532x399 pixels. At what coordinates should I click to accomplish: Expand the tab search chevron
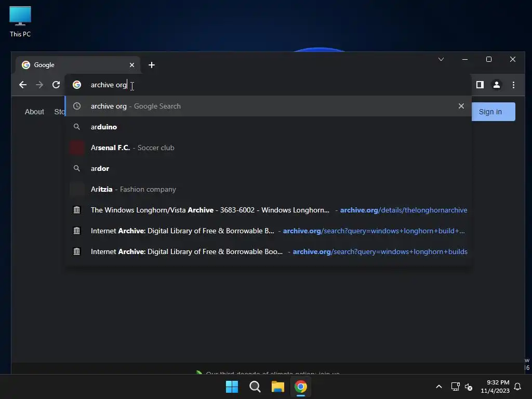(441, 59)
